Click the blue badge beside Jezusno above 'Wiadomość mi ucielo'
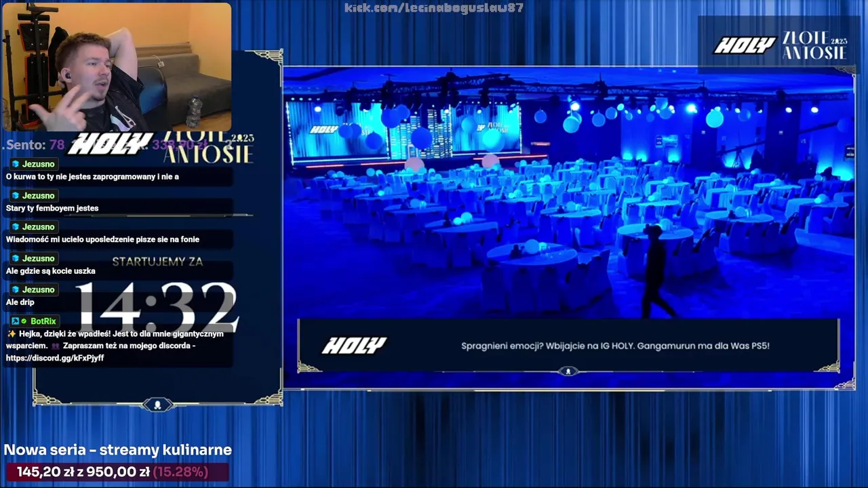Viewport: 868px width, 488px height. 15,227
